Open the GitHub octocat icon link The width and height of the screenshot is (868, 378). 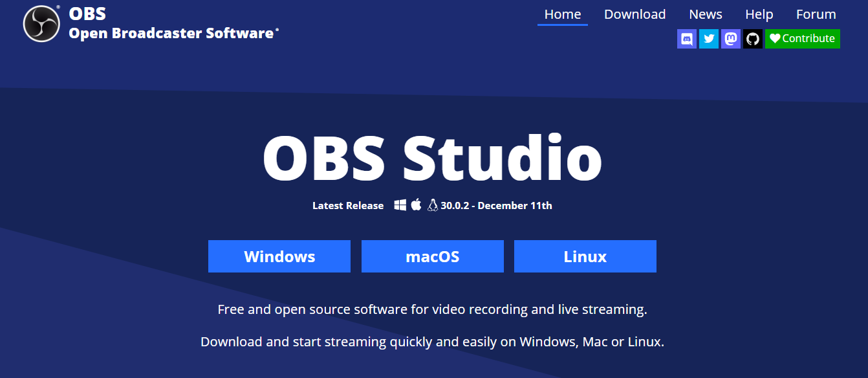(752, 39)
